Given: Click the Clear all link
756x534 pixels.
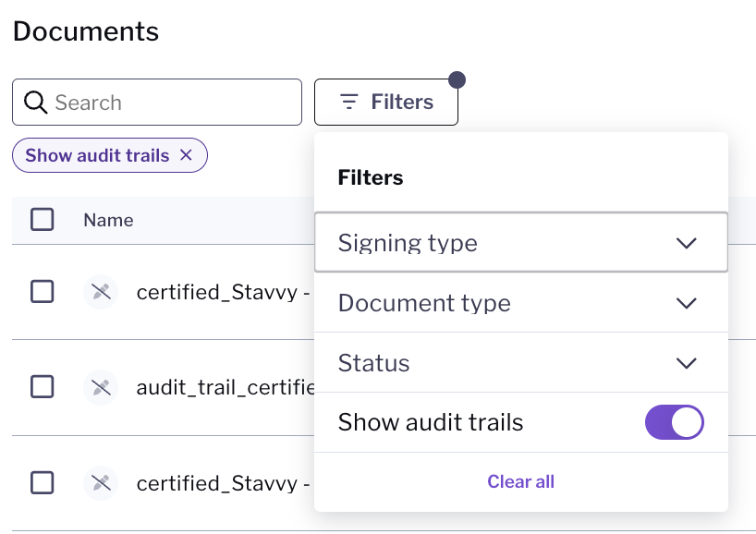Looking at the screenshot, I should (520, 481).
